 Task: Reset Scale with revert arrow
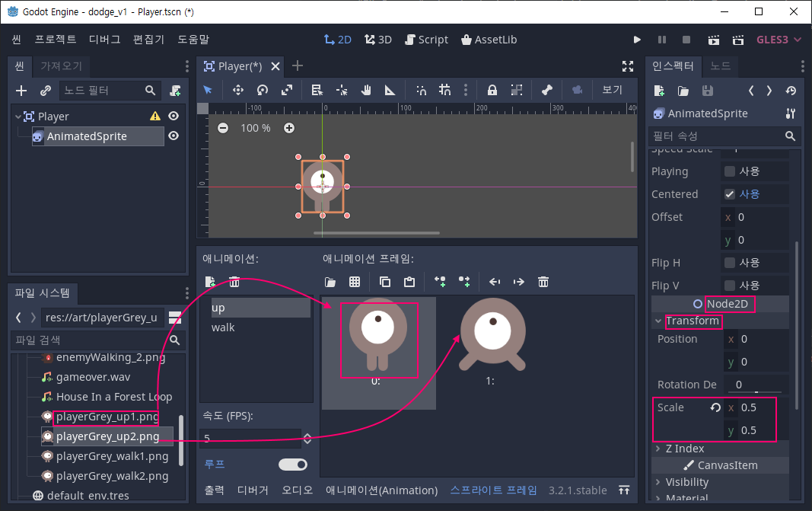point(715,408)
